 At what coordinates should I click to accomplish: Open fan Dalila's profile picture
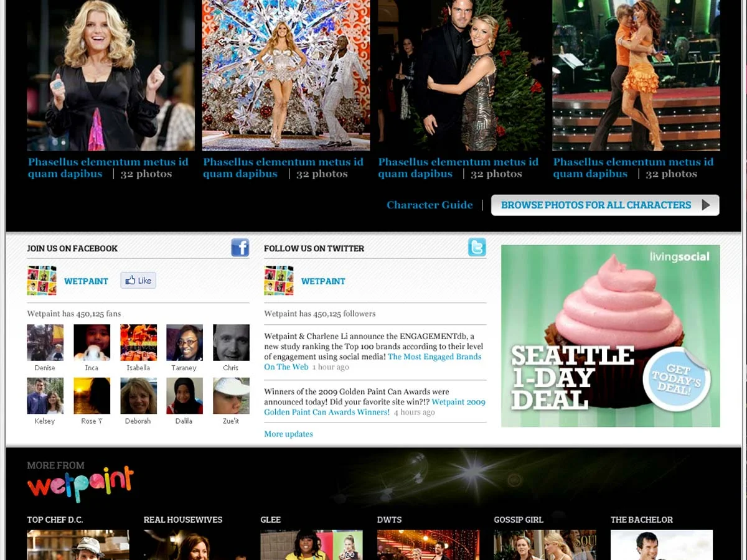point(185,396)
